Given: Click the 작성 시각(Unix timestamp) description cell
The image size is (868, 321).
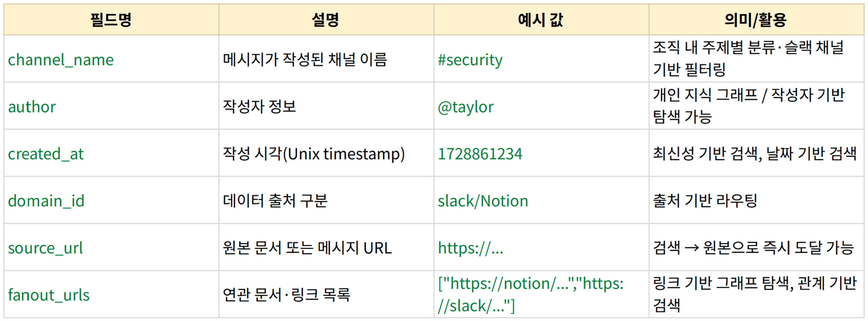Looking at the screenshot, I should [x=314, y=154].
